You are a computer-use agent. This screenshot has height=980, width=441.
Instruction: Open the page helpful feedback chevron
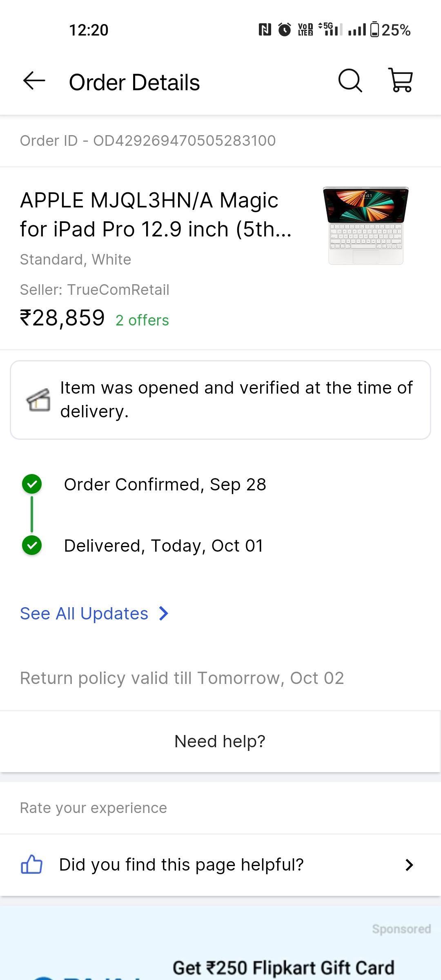point(409,864)
